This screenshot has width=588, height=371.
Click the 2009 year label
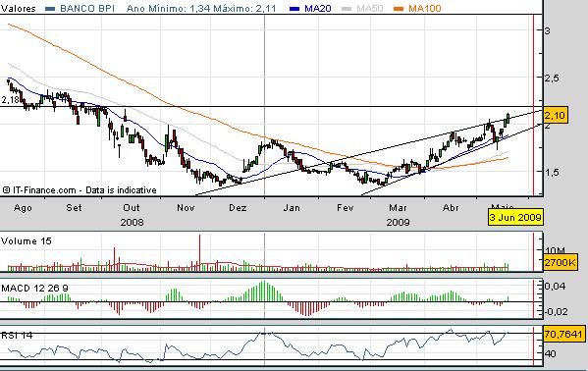398,222
